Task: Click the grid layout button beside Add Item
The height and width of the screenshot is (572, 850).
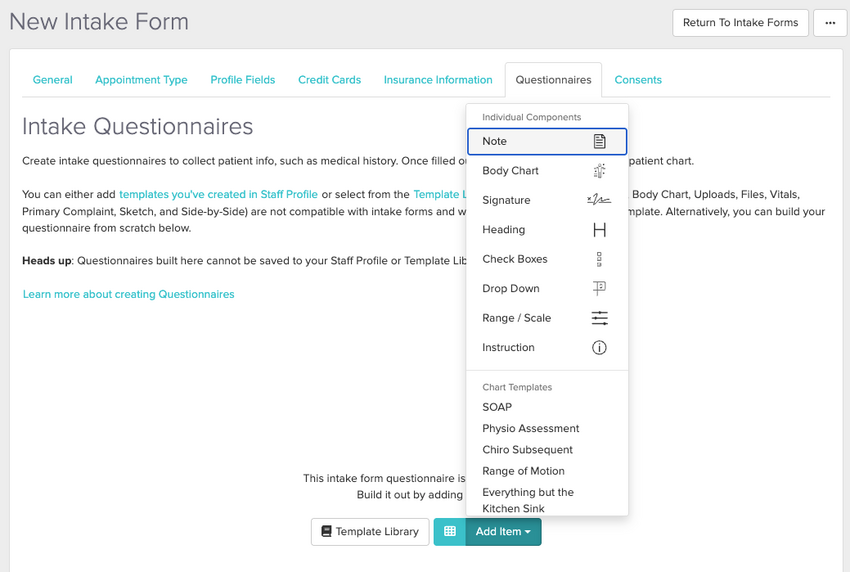Action: (x=450, y=532)
